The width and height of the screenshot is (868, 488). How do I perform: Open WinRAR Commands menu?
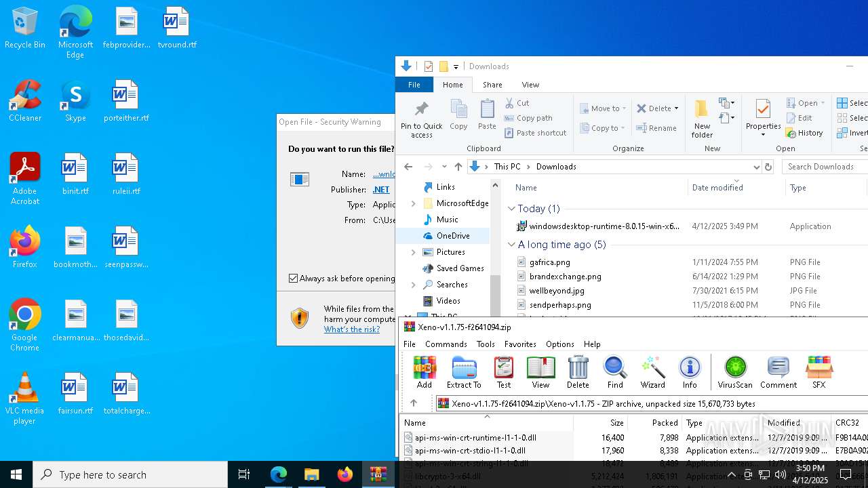tap(446, 344)
